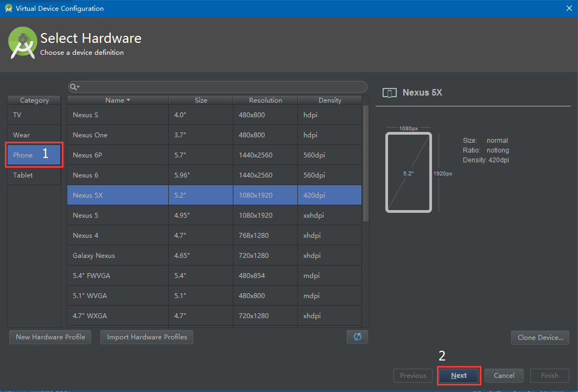Select the Nexus S device row

tap(214, 115)
